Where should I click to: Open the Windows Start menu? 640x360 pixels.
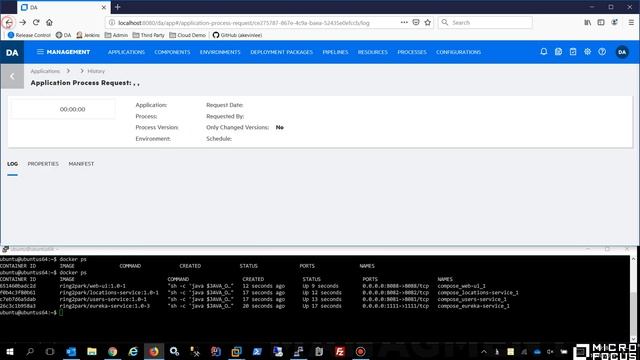coord(10,351)
